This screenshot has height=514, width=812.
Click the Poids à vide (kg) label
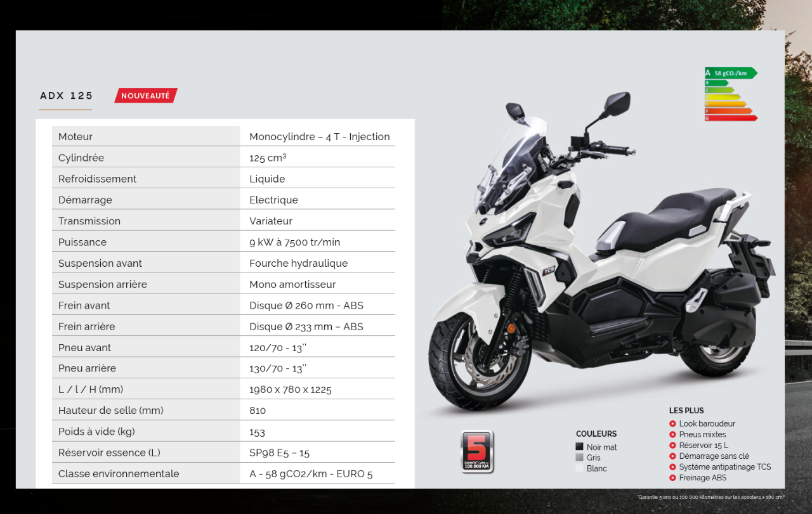[96, 432]
